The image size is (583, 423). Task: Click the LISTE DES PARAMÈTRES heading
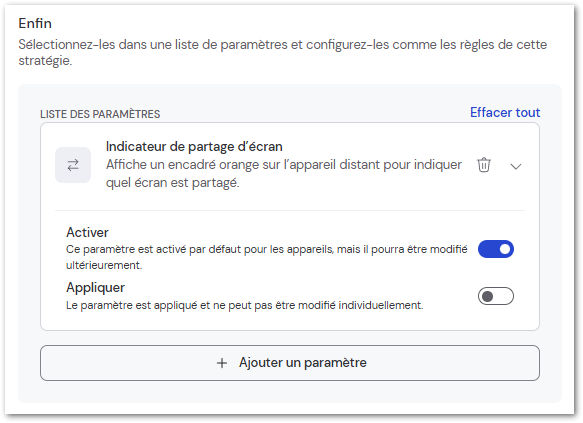pos(100,114)
